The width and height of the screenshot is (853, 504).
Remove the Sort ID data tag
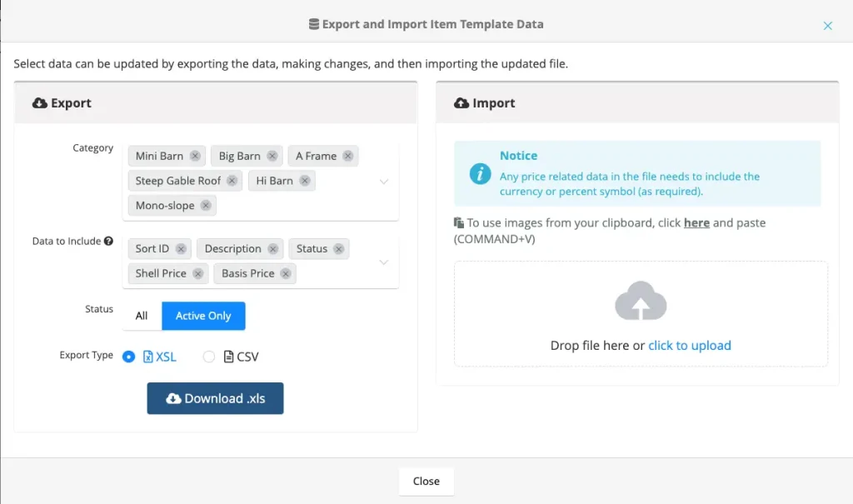tap(181, 249)
